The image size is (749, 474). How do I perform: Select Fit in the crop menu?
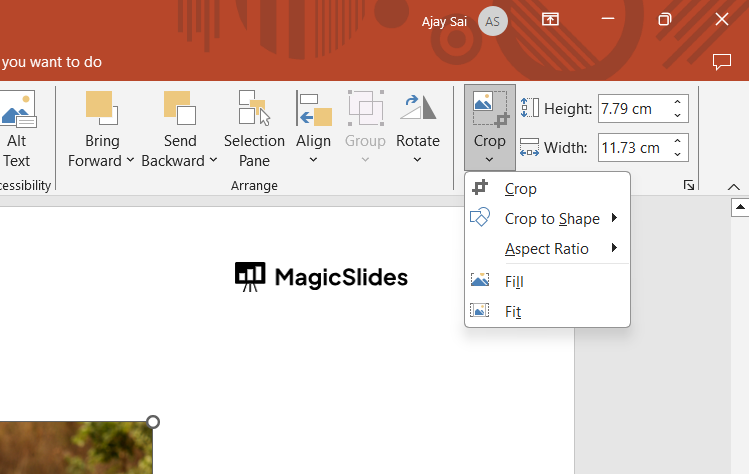point(513,312)
